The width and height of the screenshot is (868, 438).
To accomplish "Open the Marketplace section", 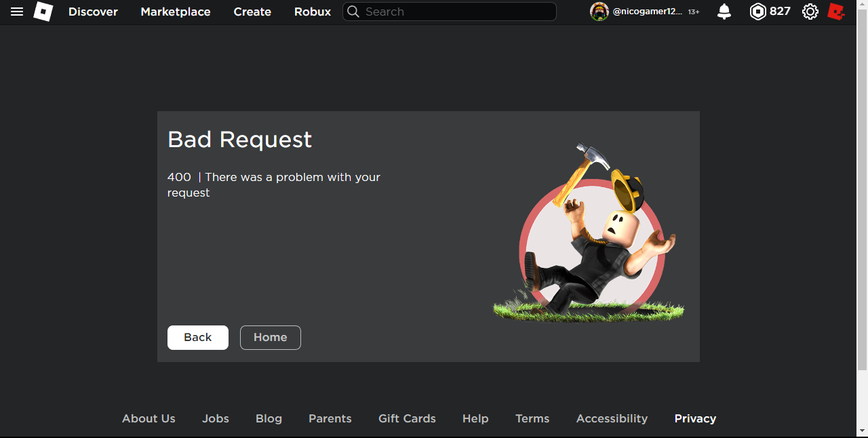I will (x=175, y=12).
